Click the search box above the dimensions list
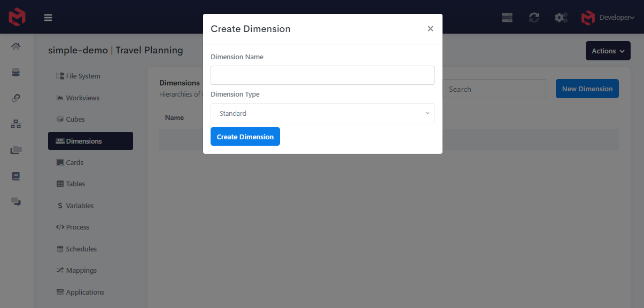The image size is (644, 308). [x=494, y=89]
